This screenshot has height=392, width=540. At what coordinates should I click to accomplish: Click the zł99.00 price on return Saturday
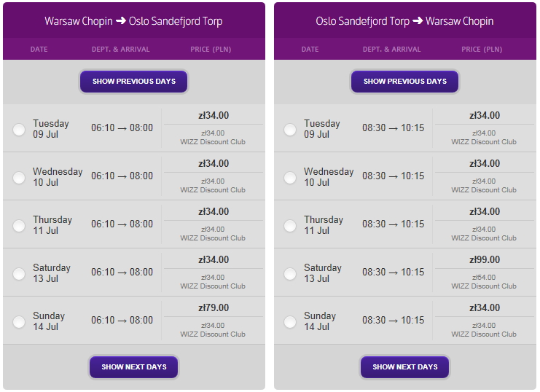pos(485,259)
